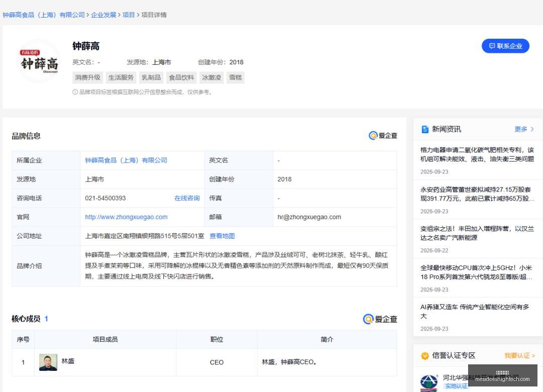Click 简介 column header
Image resolution: width=543 pixels, height=392 pixels.
[327, 339]
